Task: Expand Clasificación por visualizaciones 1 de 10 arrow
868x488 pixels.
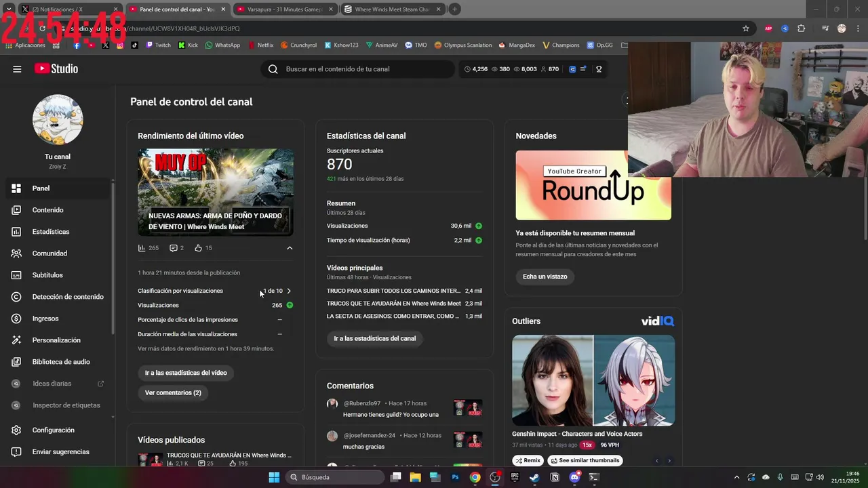Action: [289, 291]
